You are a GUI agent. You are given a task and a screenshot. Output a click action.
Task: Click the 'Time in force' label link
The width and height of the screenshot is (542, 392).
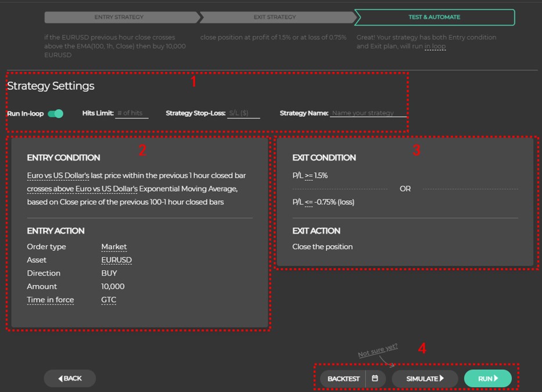(x=51, y=300)
